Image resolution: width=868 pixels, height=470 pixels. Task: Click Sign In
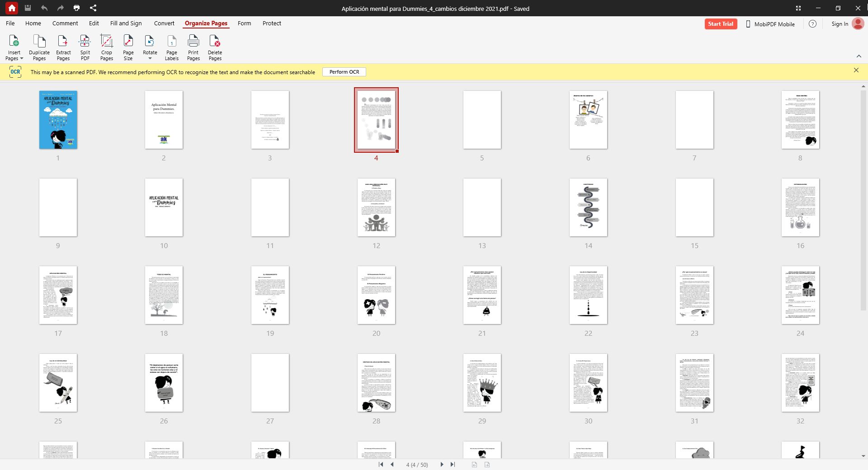[840, 24]
